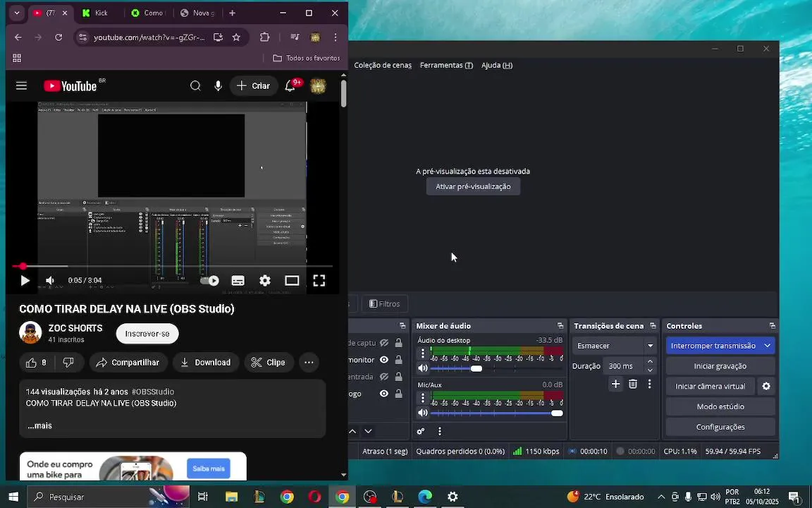812x508 pixels.
Task: Add a scene transition plus button
Action: [615, 384]
